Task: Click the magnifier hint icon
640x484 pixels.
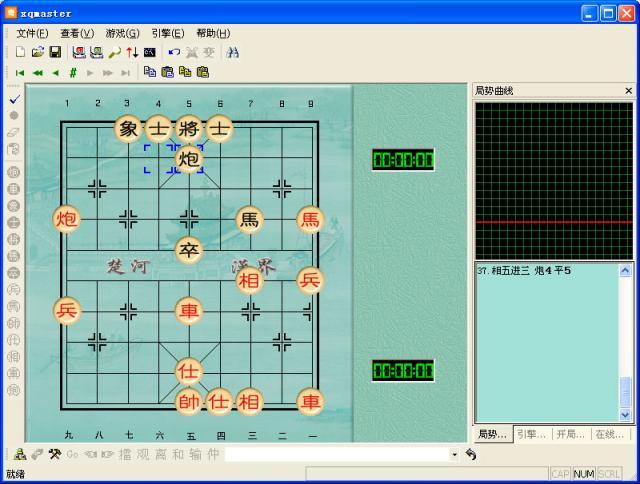Action: click(x=114, y=52)
